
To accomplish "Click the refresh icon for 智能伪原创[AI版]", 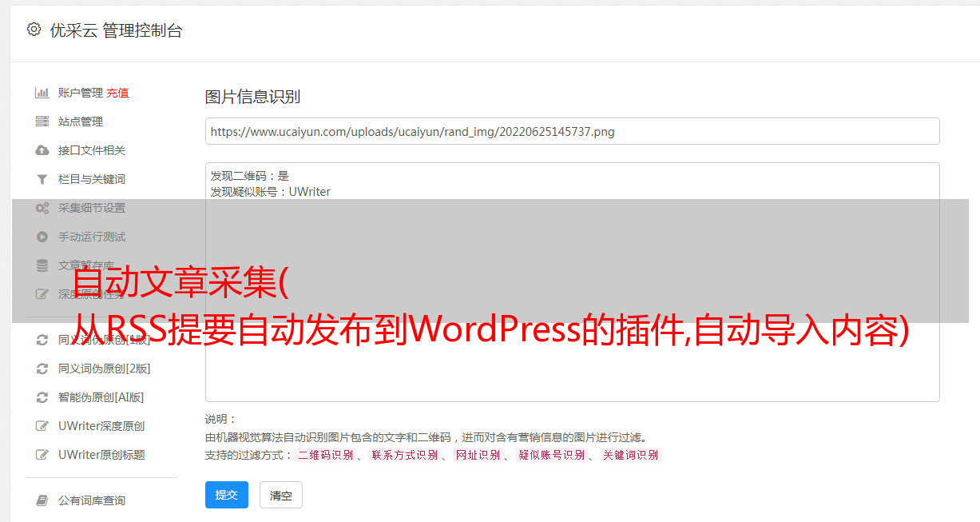I will 42,397.
